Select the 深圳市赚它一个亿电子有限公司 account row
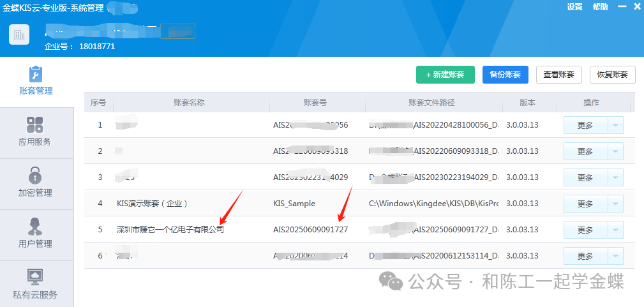 (x=170, y=230)
